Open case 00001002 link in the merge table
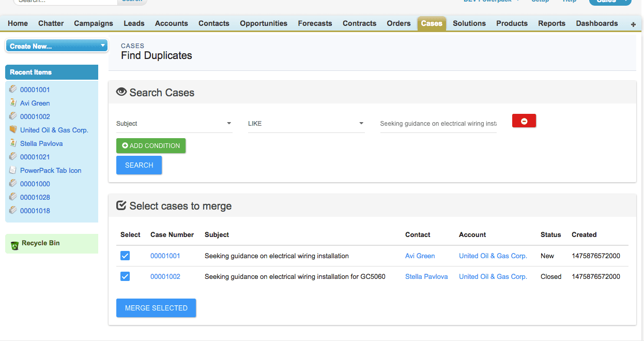Screen dimensions: 644x341 [x=165, y=276]
